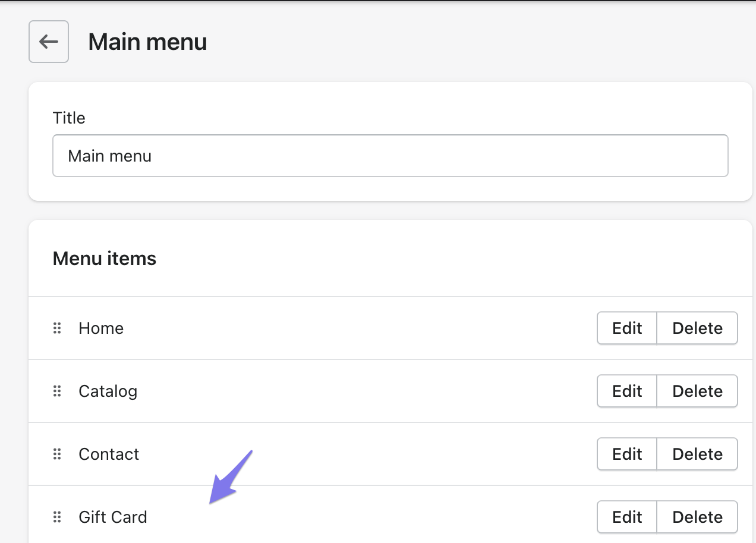This screenshot has height=543, width=756.
Task: Delete the Home menu item
Action: click(697, 328)
